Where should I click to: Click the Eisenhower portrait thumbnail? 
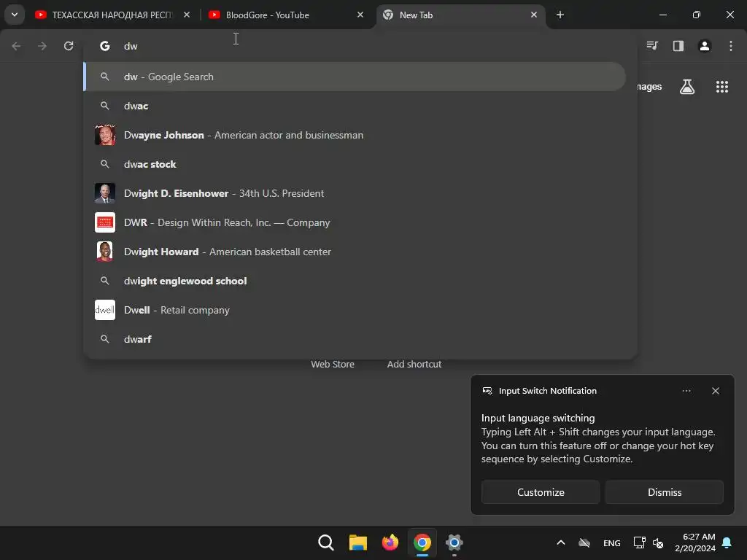(105, 193)
